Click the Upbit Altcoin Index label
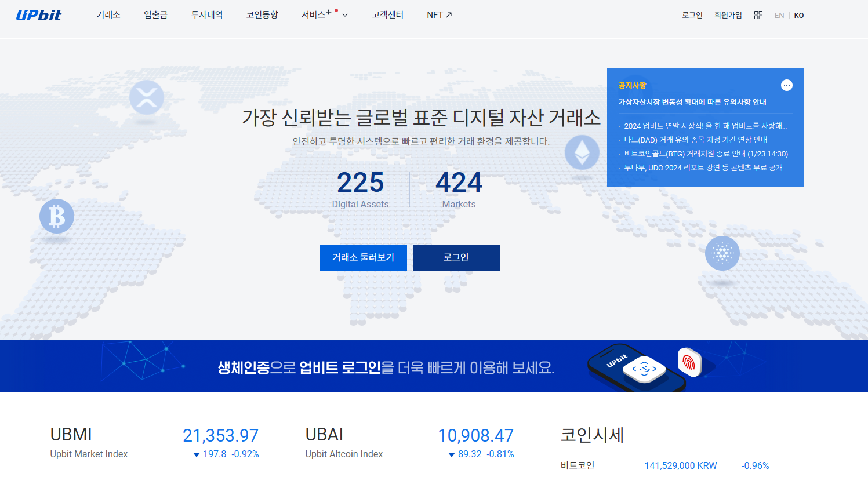868x477 pixels. 344,454
